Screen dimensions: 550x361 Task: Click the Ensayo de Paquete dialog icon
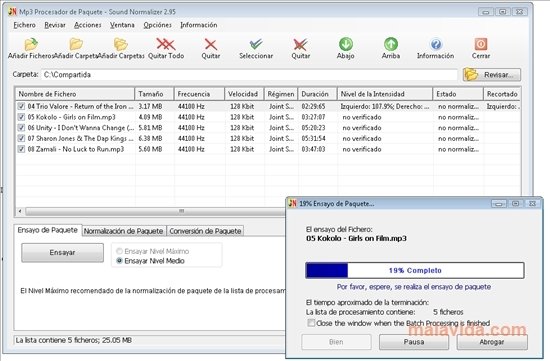point(293,203)
